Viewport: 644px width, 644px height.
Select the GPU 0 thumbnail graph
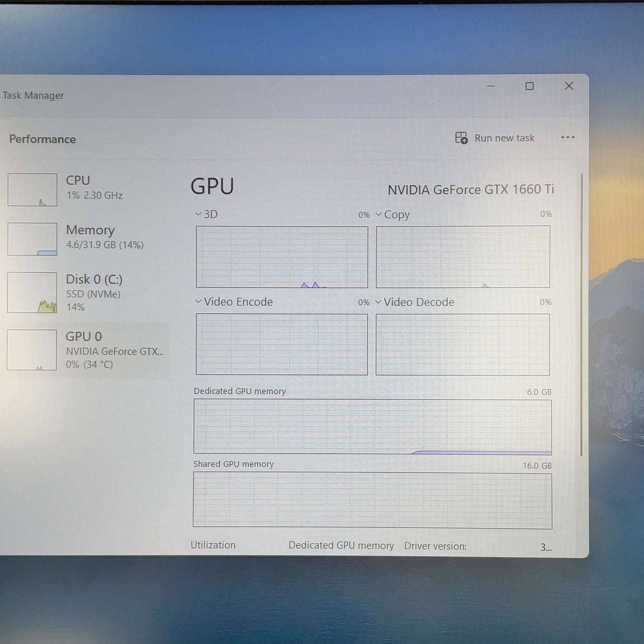[x=32, y=350]
